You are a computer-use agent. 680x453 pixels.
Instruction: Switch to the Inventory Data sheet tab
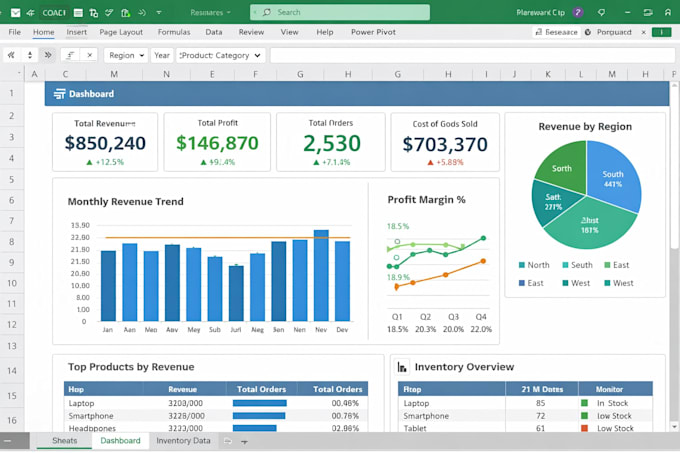(x=183, y=441)
